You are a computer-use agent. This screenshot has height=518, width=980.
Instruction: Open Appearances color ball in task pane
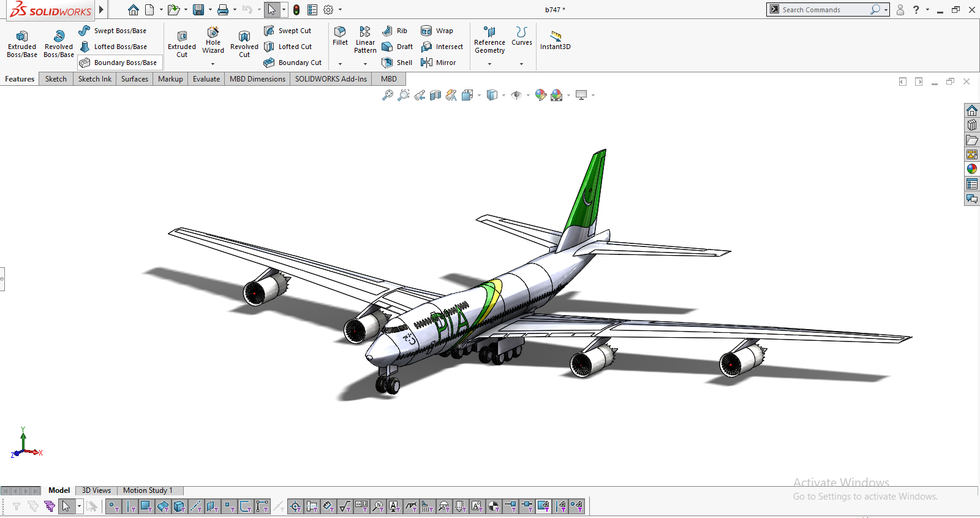[x=972, y=169]
